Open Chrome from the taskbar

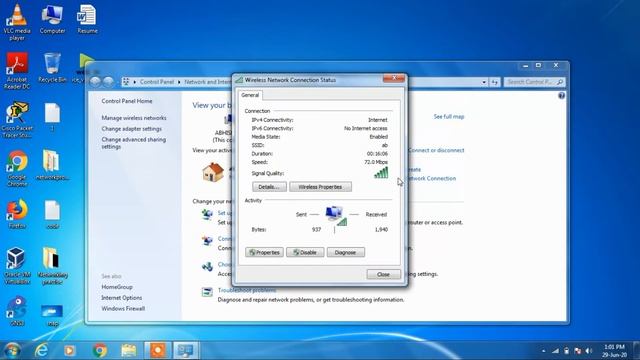click(100, 350)
